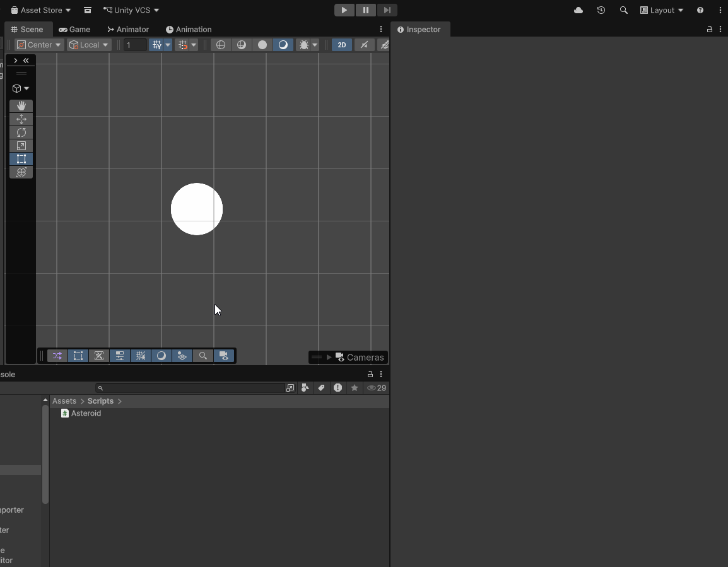
Task: Select the Rect tool in the tools overlay
Action: (21, 159)
